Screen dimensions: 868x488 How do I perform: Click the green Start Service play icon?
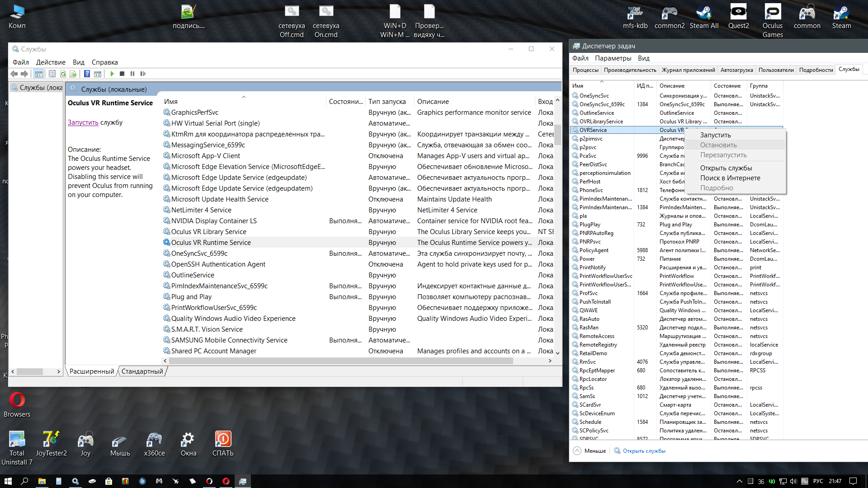112,74
